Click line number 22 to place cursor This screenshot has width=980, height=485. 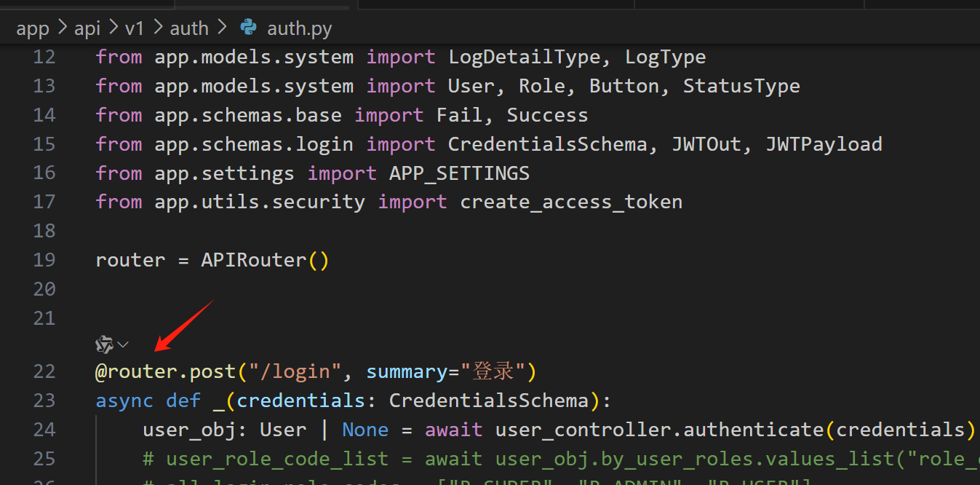(x=44, y=371)
